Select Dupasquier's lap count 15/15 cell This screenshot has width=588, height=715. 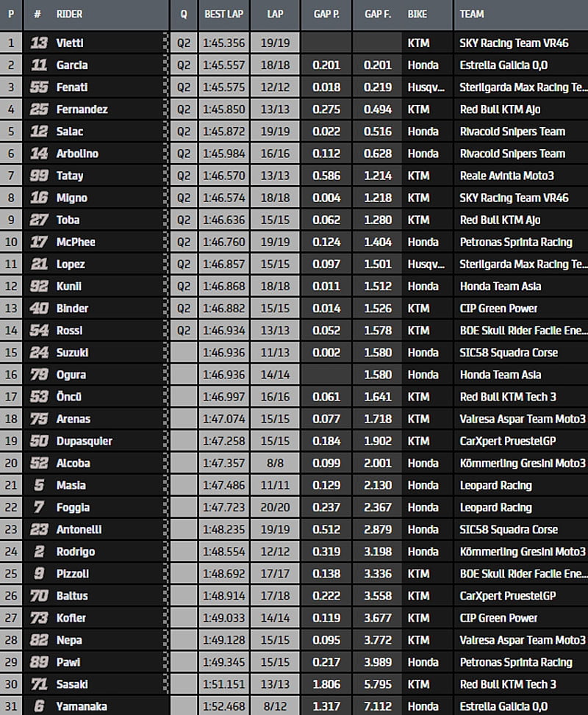tap(275, 441)
